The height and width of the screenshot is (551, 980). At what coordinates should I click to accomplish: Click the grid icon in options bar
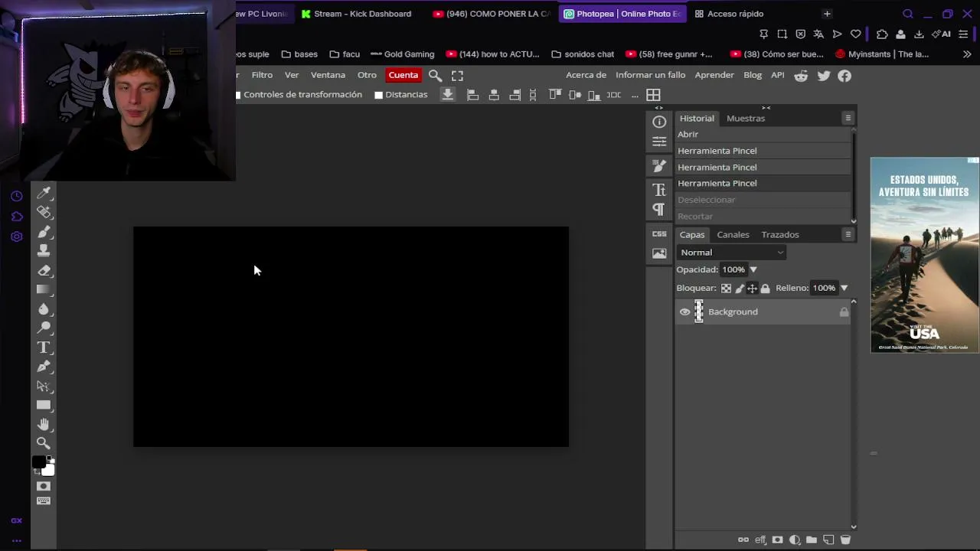click(x=653, y=95)
